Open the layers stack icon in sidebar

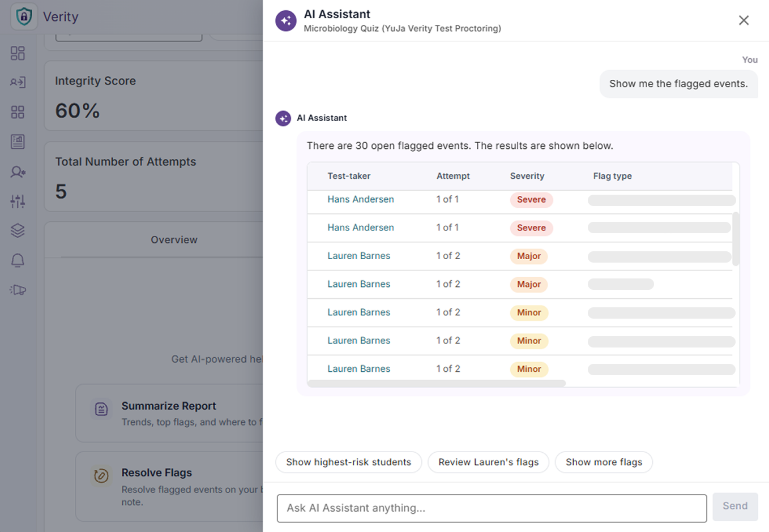18,230
